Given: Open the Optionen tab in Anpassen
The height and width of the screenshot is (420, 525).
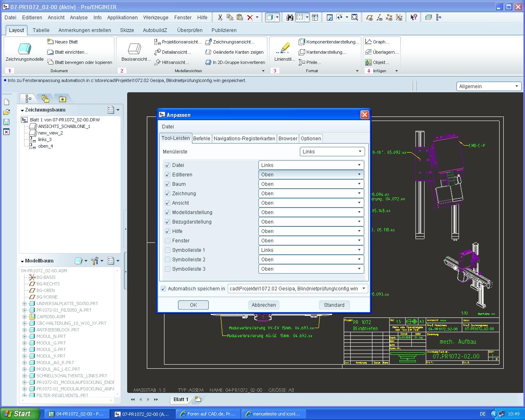Looking at the screenshot, I should click(x=311, y=138).
